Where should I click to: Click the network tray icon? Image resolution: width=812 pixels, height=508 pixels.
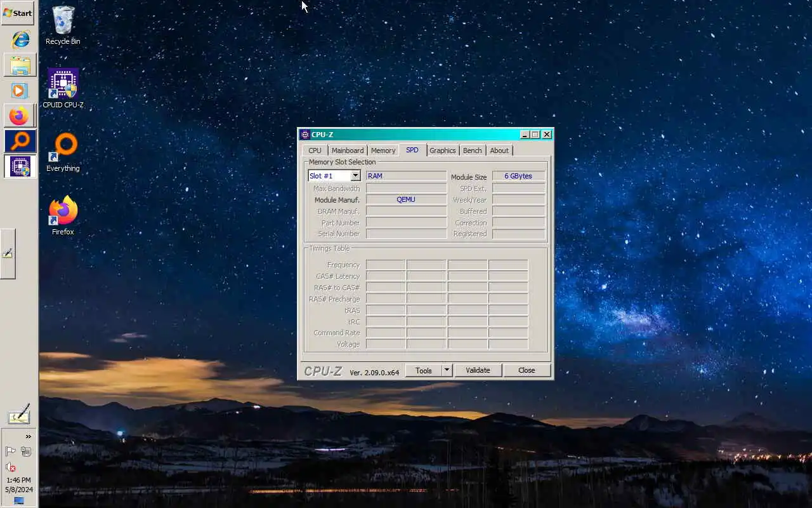coord(26,451)
